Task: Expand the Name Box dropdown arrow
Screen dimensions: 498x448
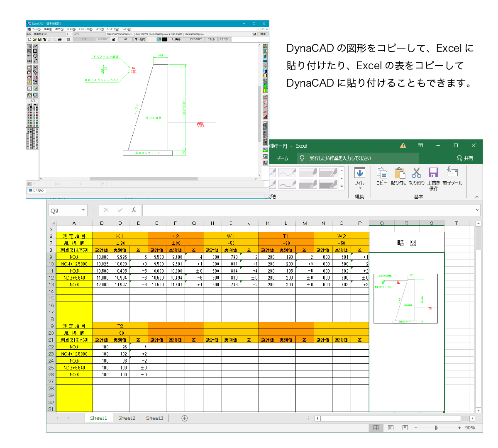Action: [x=83, y=210]
